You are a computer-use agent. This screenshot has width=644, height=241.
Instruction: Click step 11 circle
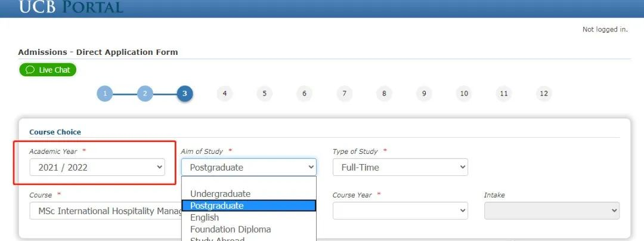pyautogui.click(x=504, y=94)
